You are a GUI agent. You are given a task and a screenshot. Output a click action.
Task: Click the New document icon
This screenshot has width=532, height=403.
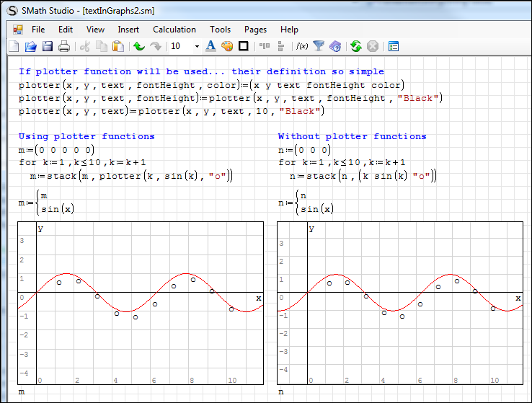[x=14, y=47]
